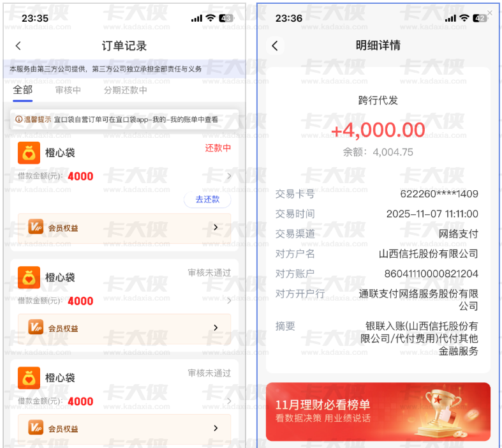Open 橙心袋 icon of last order
This screenshot has height=448, width=502.
tap(29, 378)
